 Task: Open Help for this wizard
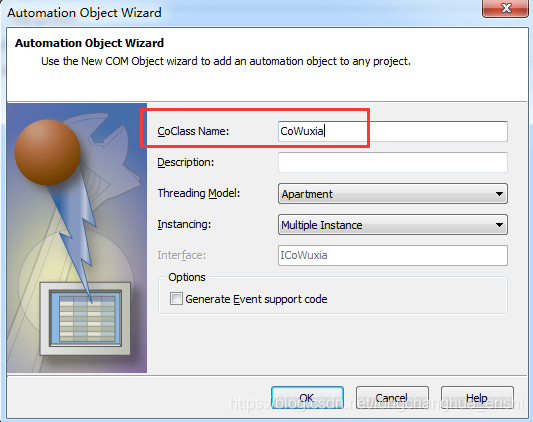point(477,398)
